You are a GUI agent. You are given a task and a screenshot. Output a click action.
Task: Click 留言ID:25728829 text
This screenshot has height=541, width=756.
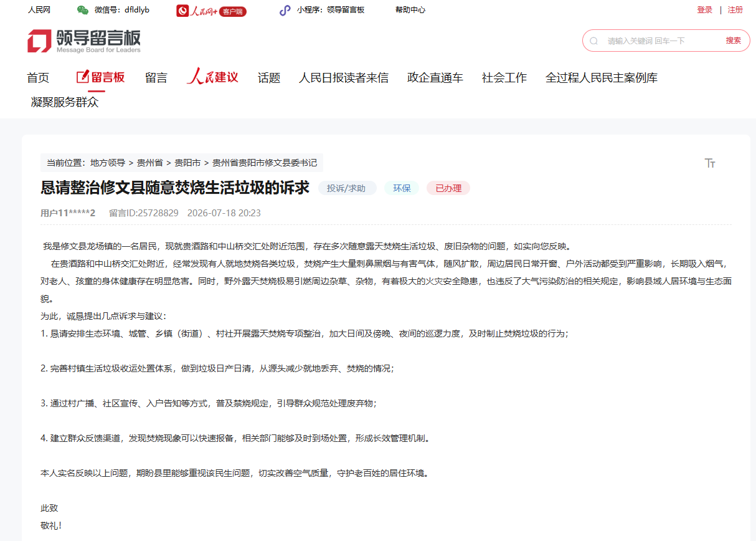click(x=144, y=213)
